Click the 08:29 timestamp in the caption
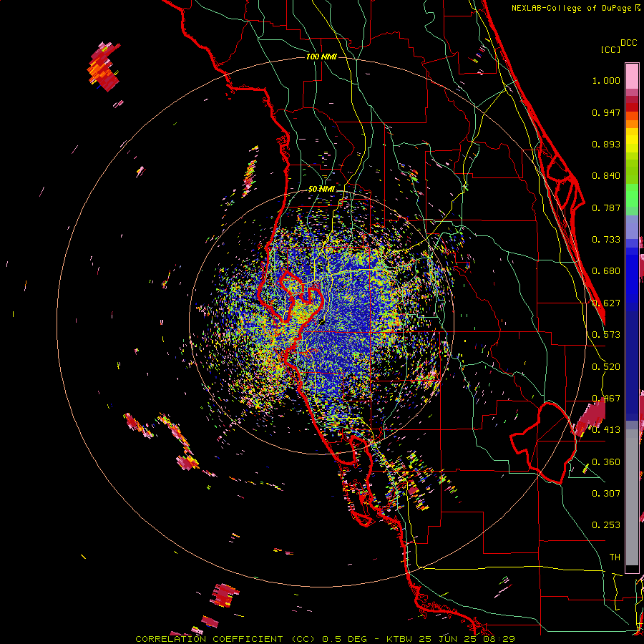 coord(500,639)
